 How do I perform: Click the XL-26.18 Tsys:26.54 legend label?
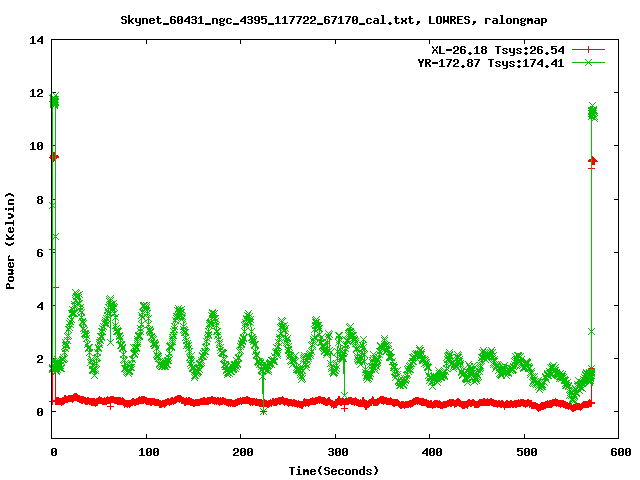coord(498,50)
